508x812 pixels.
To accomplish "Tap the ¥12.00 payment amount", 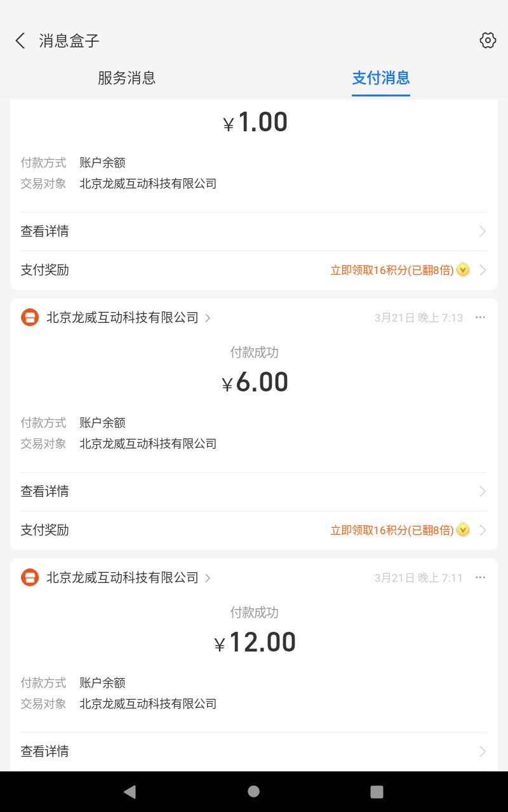I will click(x=255, y=643).
